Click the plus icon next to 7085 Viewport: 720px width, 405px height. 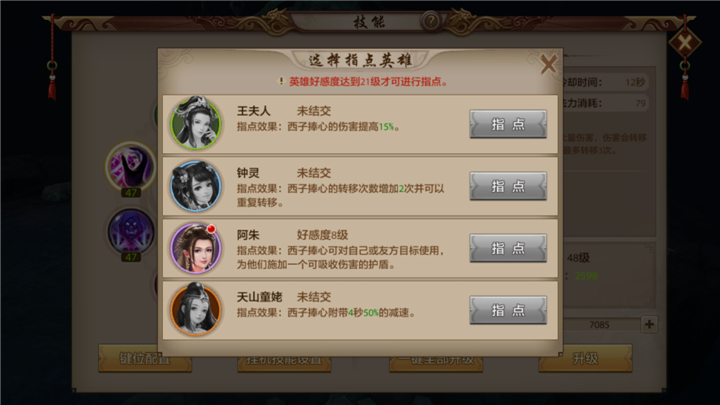pyautogui.click(x=649, y=324)
